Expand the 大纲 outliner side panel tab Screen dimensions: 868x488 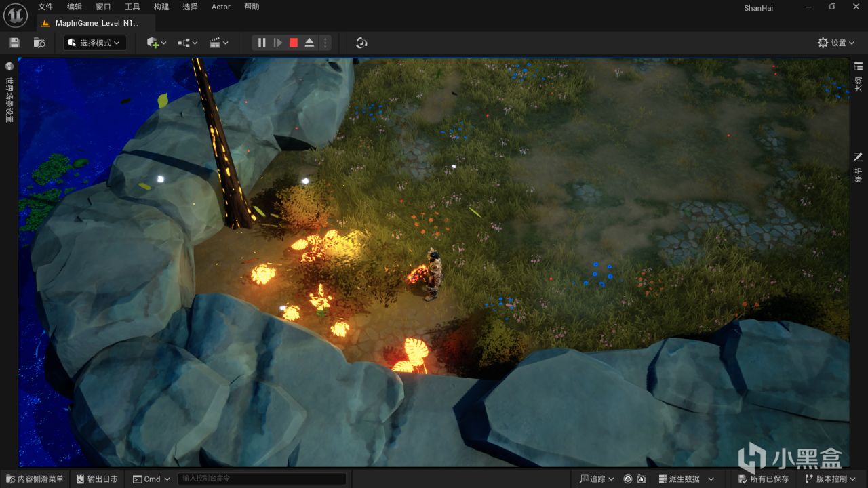859,76
